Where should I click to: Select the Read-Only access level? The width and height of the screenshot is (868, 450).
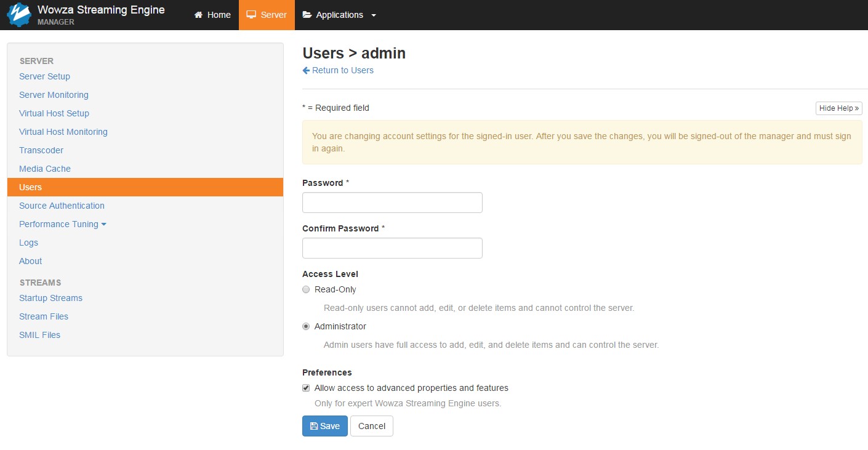(x=306, y=289)
